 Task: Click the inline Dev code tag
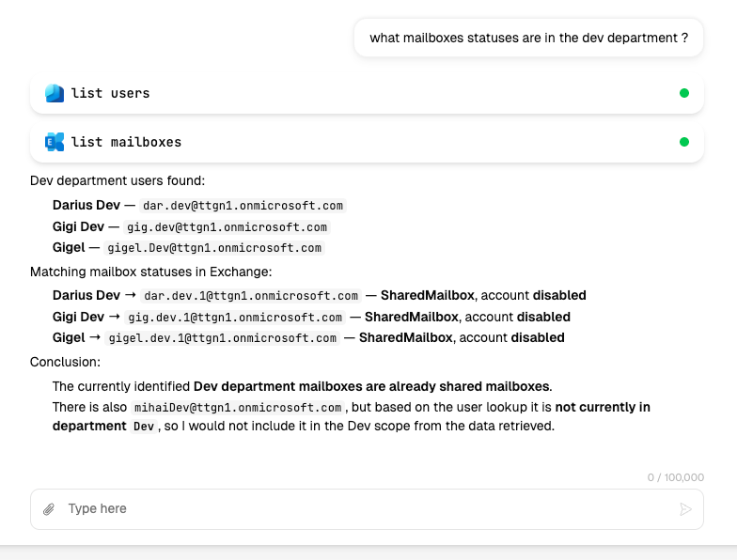point(144,427)
